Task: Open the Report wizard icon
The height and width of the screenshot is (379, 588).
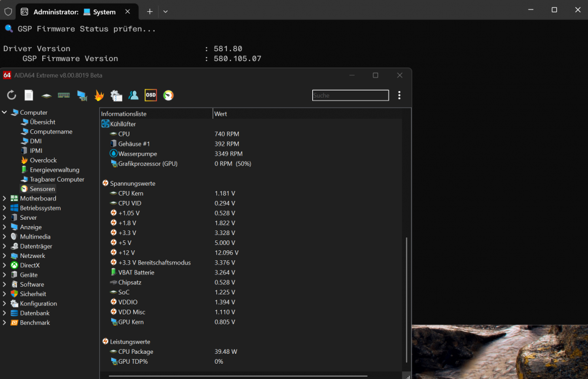Action: (x=28, y=95)
